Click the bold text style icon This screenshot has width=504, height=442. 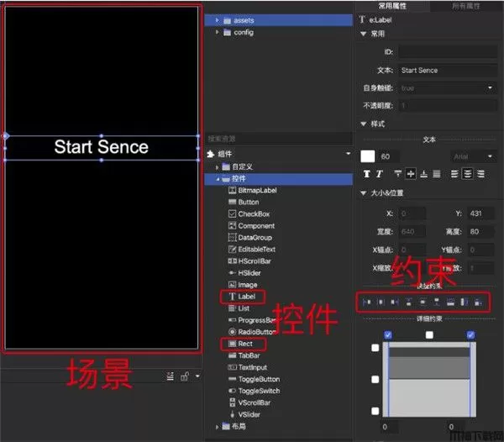(366, 174)
